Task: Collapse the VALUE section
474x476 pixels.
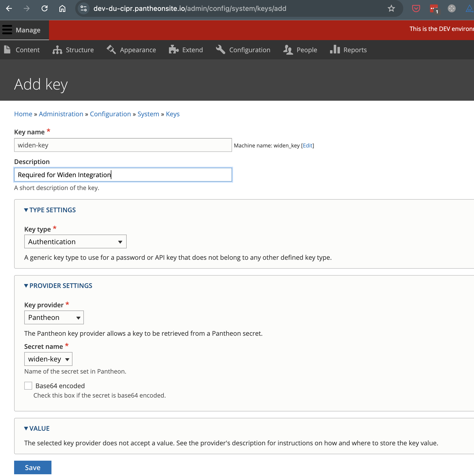Action: (37, 428)
